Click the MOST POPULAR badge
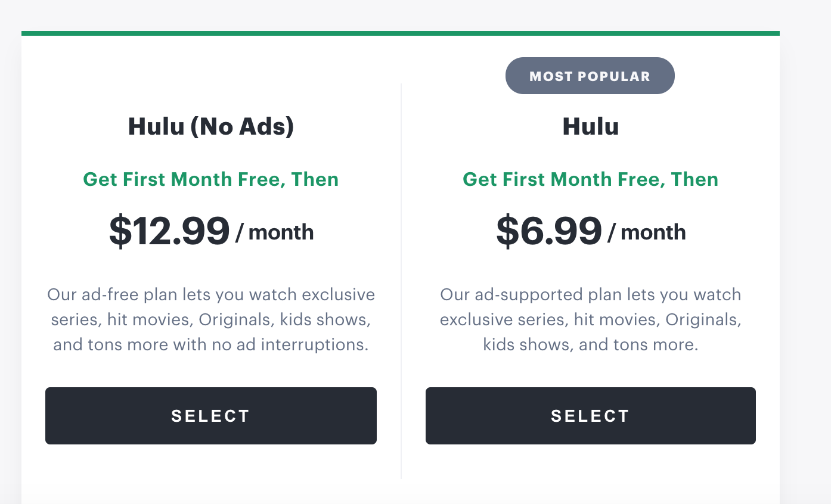The height and width of the screenshot is (504, 831). (590, 76)
